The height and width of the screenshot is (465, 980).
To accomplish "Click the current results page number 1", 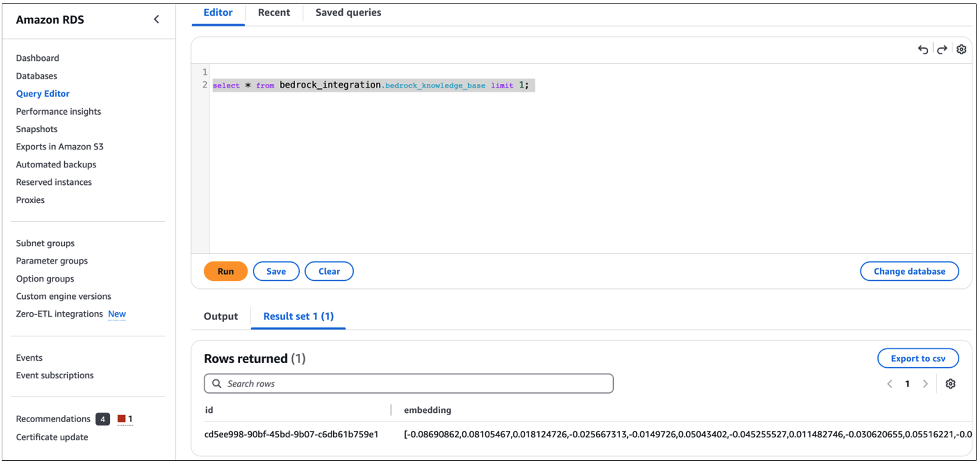I will (x=907, y=384).
